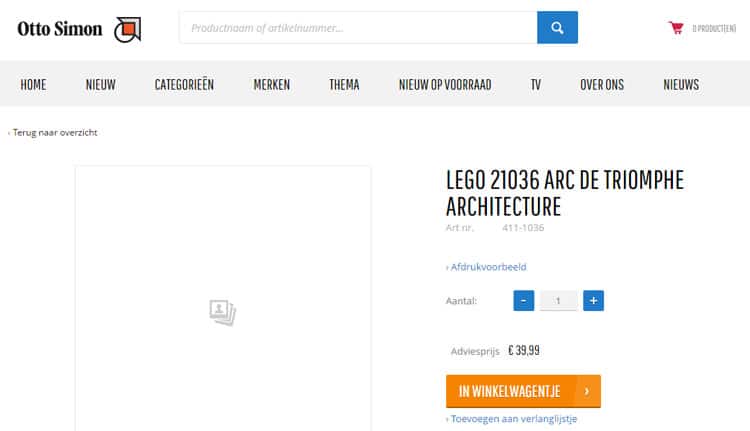Open Nieuw op voorraad page
750x431 pixels.
[x=444, y=85]
